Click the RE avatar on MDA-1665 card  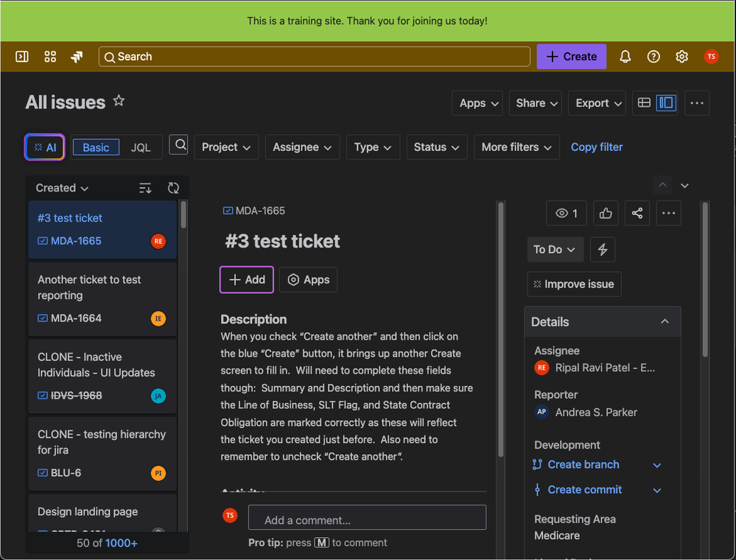tap(158, 241)
